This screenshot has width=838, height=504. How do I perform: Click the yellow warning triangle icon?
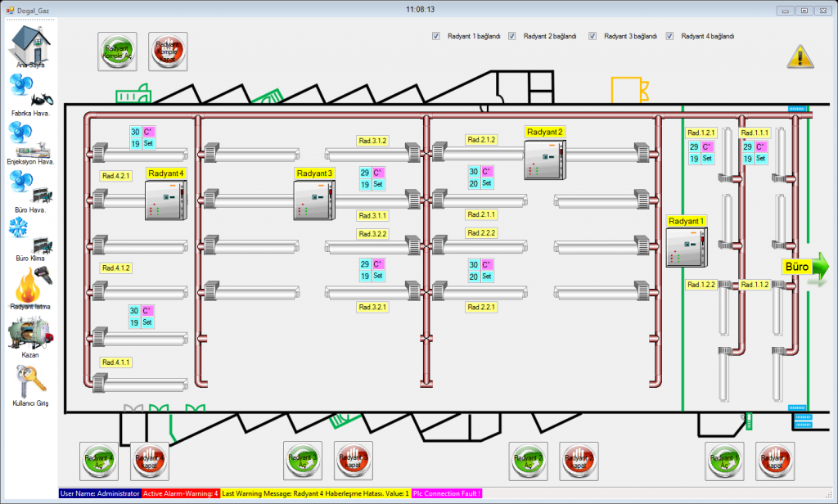800,57
